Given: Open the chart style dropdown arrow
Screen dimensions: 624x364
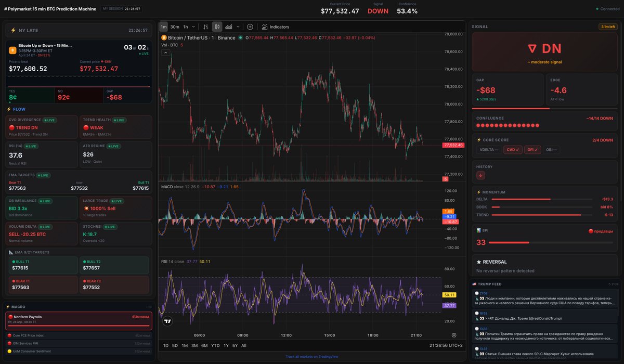Looking at the screenshot, I should point(238,27).
